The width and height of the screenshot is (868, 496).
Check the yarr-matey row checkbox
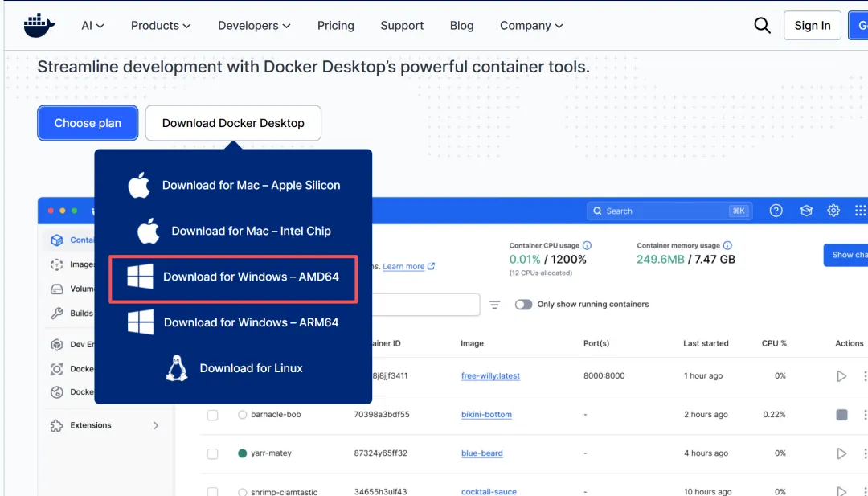tap(212, 453)
